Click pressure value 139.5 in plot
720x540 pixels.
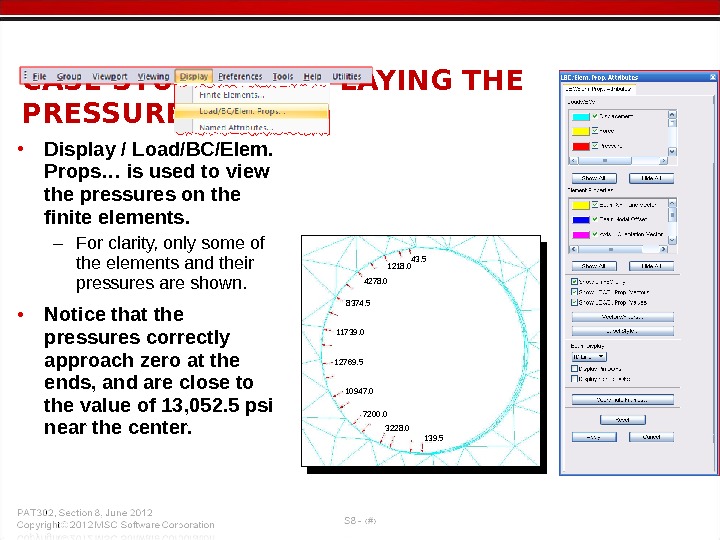[434, 438]
